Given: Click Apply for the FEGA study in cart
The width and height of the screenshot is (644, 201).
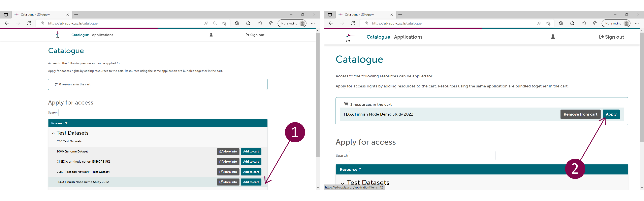Looking at the screenshot, I should (611, 114).
